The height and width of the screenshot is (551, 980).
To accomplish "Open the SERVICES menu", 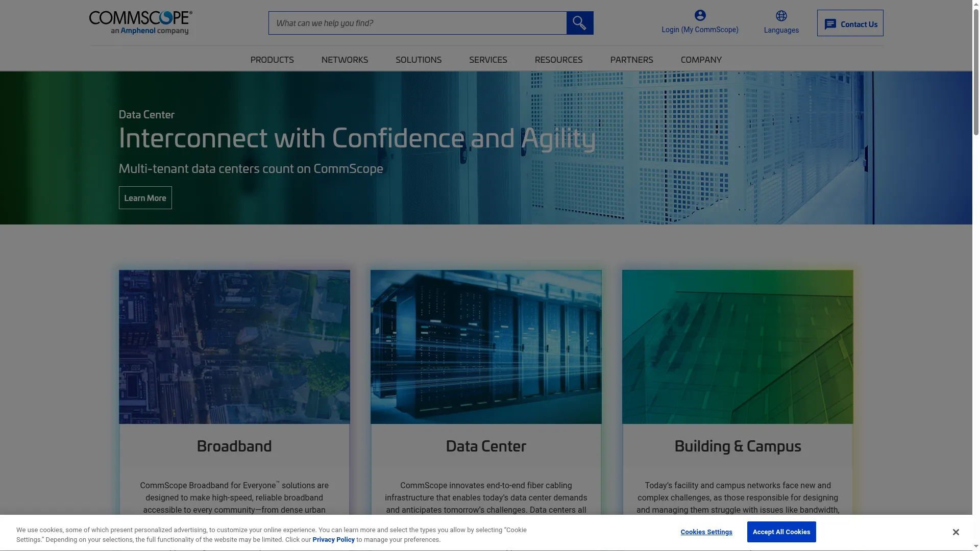I will click(x=488, y=60).
